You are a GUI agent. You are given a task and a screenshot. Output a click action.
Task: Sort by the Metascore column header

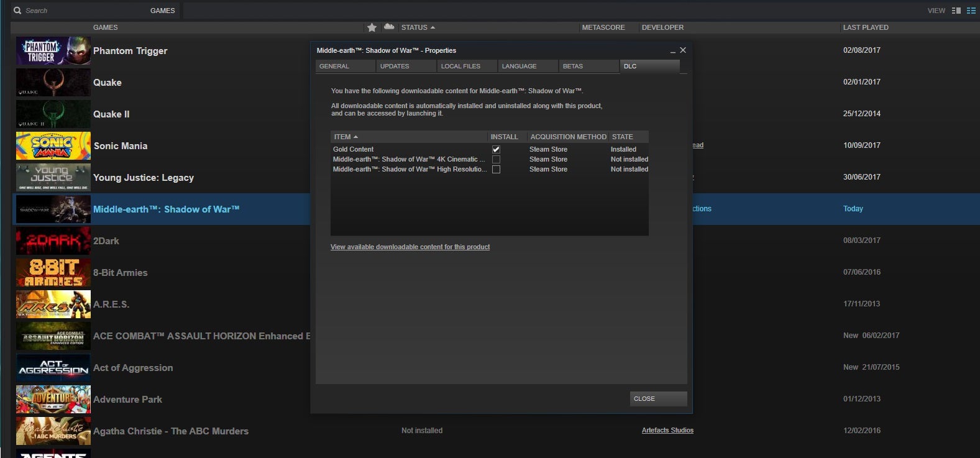coord(603,27)
